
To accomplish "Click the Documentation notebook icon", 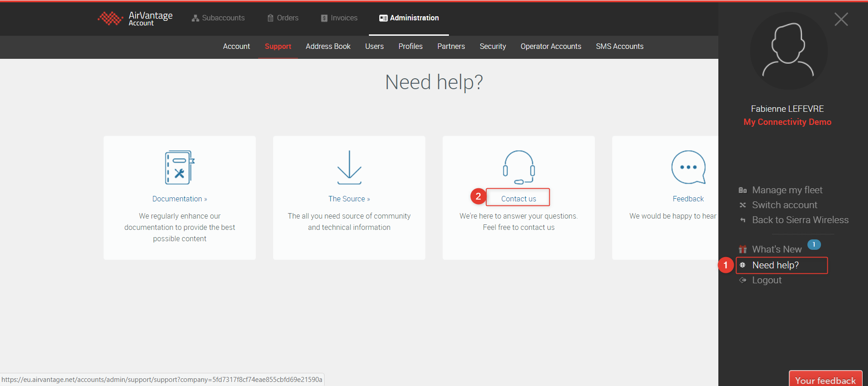I will pyautogui.click(x=179, y=167).
